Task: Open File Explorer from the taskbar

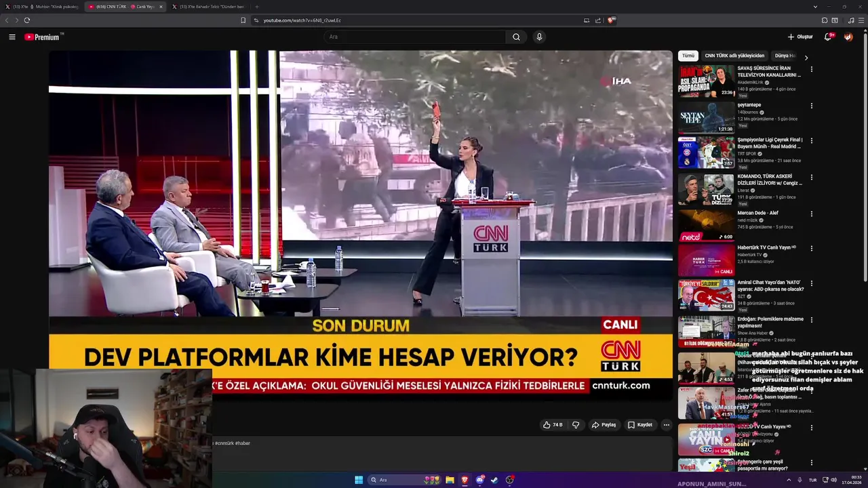Action: tap(450, 480)
